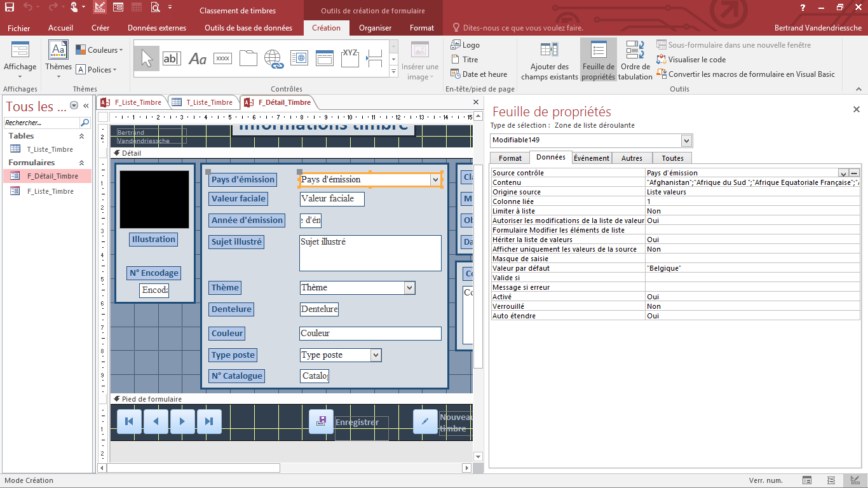Image resolution: width=868 pixels, height=488 pixels.
Task: Click Ajouter des champs existants
Action: [550, 61]
